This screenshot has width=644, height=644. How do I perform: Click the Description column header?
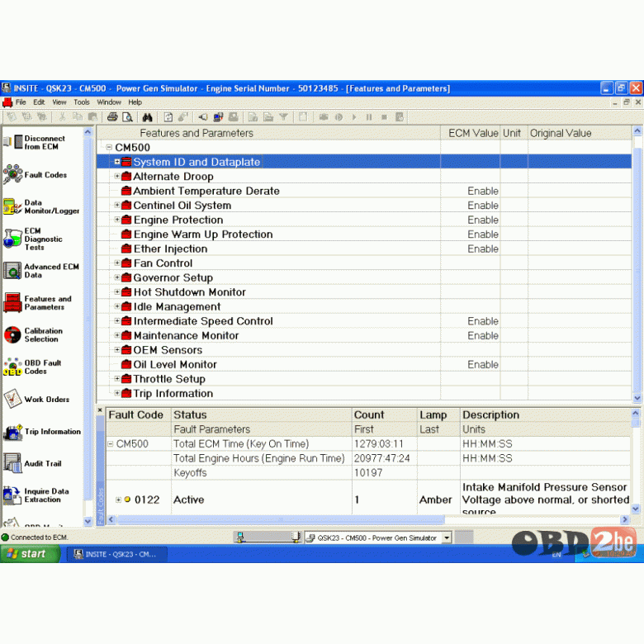point(546,414)
